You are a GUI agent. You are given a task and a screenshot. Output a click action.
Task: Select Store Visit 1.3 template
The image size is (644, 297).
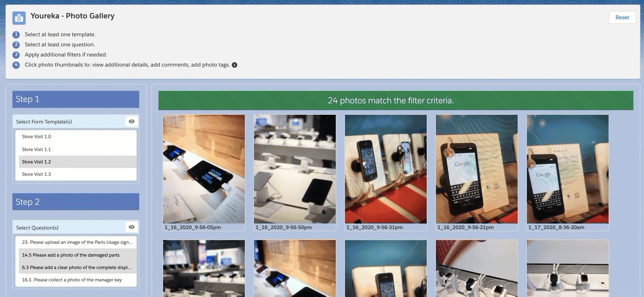[x=78, y=174]
